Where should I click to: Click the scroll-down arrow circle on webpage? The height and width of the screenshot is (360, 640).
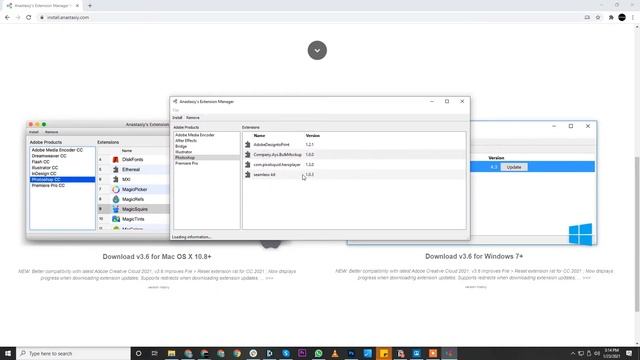(317, 50)
